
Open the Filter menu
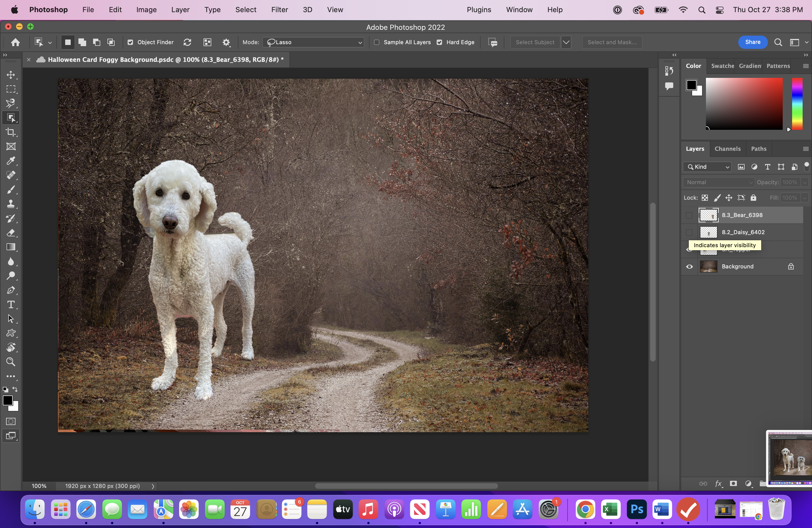pos(280,10)
